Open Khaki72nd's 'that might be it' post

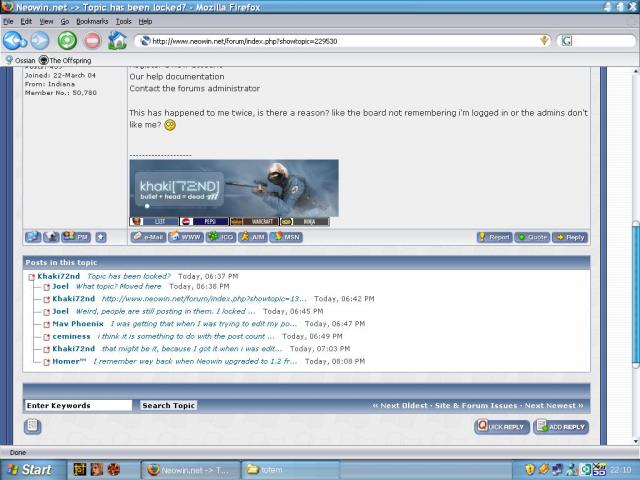tap(192, 349)
